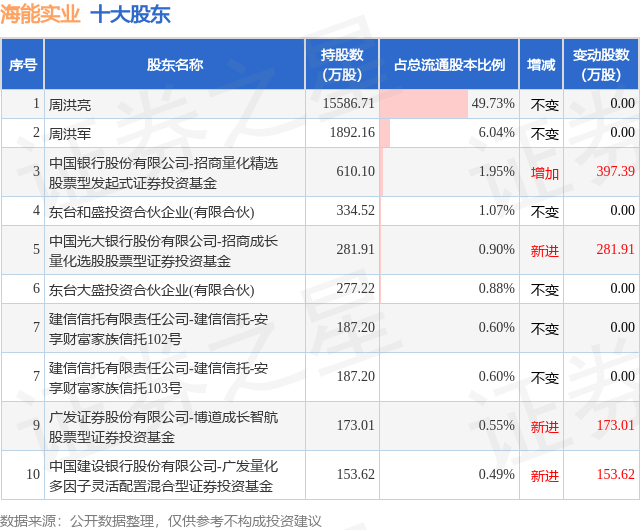Click the pink ratio bar for 周洪亮
This screenshot has width=640, height=530.
[424, 104]
